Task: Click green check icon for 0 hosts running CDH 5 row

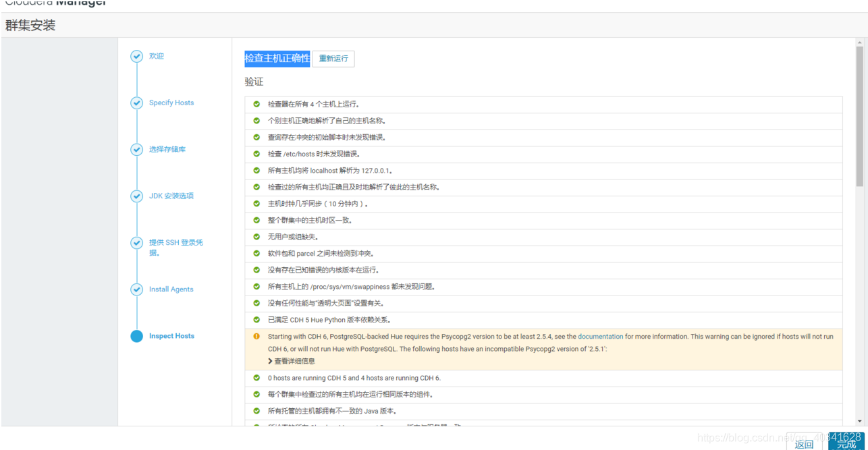Action: pos(256,378)
